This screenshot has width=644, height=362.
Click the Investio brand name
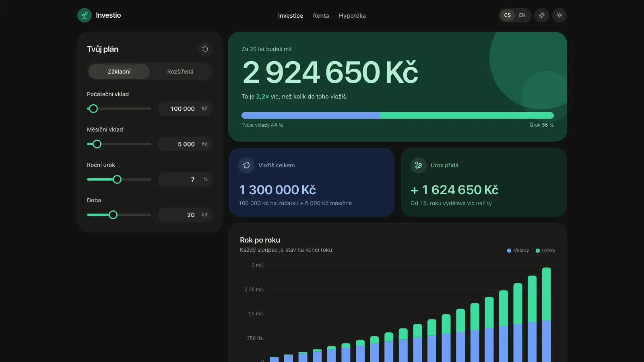[108, 15]
